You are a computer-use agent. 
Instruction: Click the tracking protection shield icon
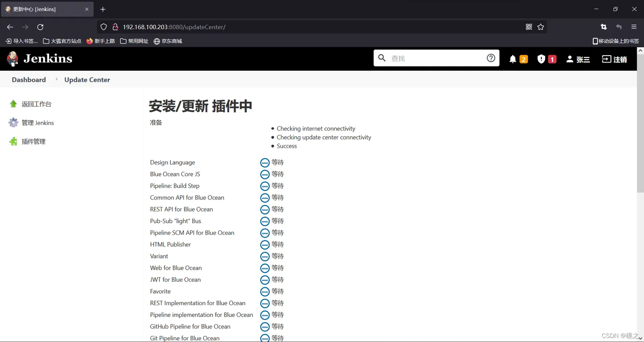[103, 27]
